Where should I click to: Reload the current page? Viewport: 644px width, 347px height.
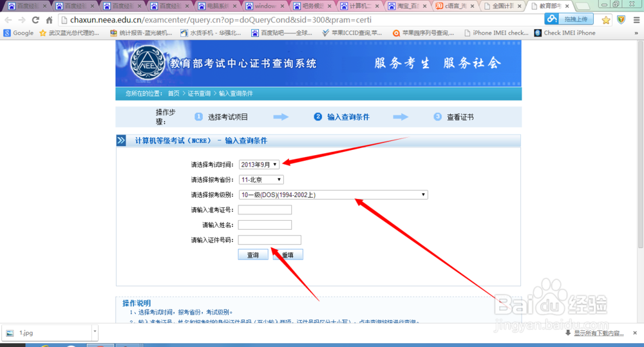click(35, 20)
